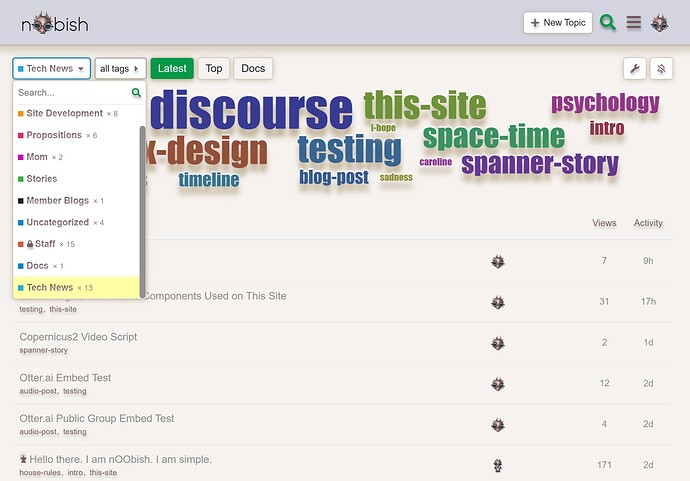This screenshot has width=690, height=481.
Task: Select Mom category
Action: point(77,157)
